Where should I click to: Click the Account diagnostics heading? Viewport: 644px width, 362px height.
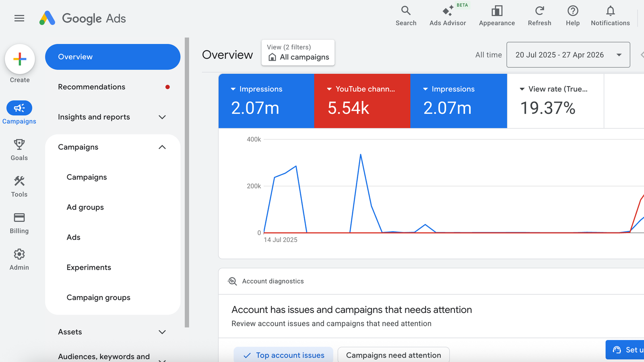coord(273,281)
